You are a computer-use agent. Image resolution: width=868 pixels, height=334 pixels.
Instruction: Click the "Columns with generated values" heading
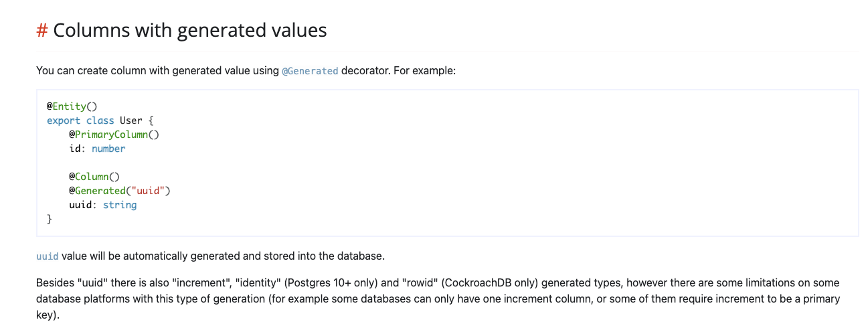coord(190,30)
